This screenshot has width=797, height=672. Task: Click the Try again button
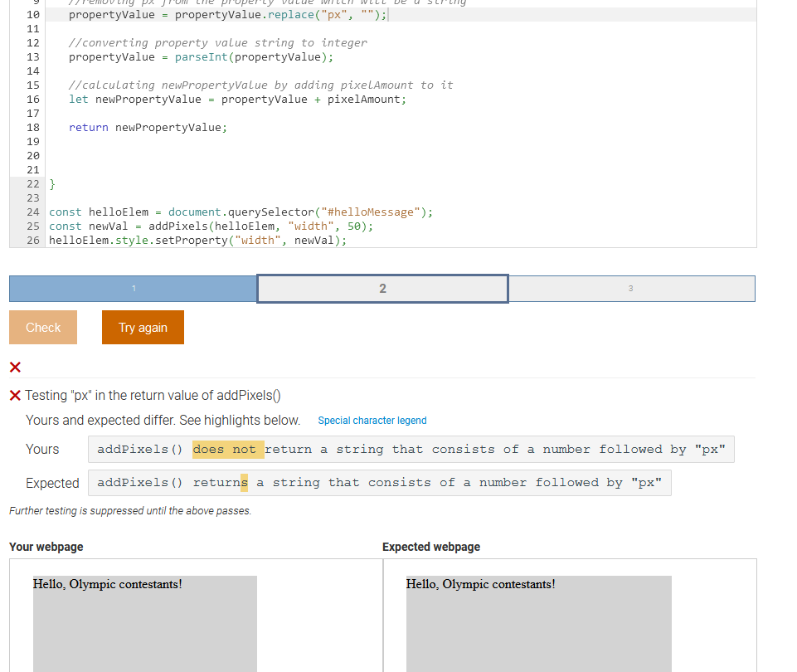[x=142, y=327]
